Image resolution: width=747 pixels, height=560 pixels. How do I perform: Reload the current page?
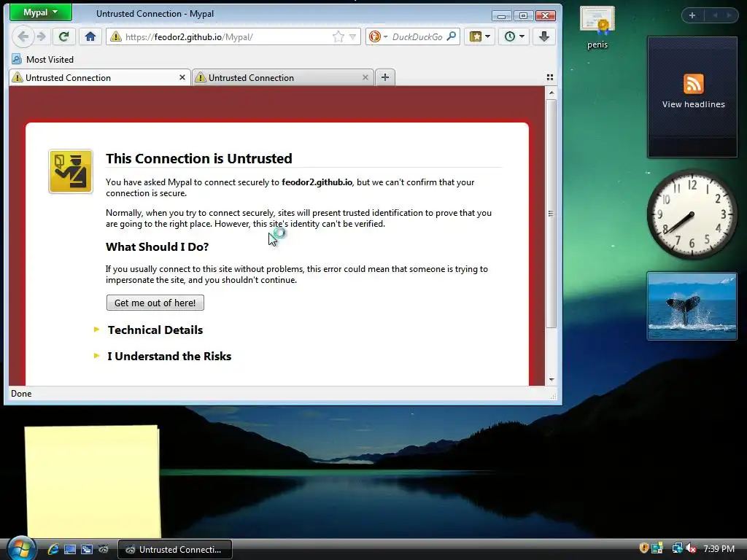[x=63, y=36]
